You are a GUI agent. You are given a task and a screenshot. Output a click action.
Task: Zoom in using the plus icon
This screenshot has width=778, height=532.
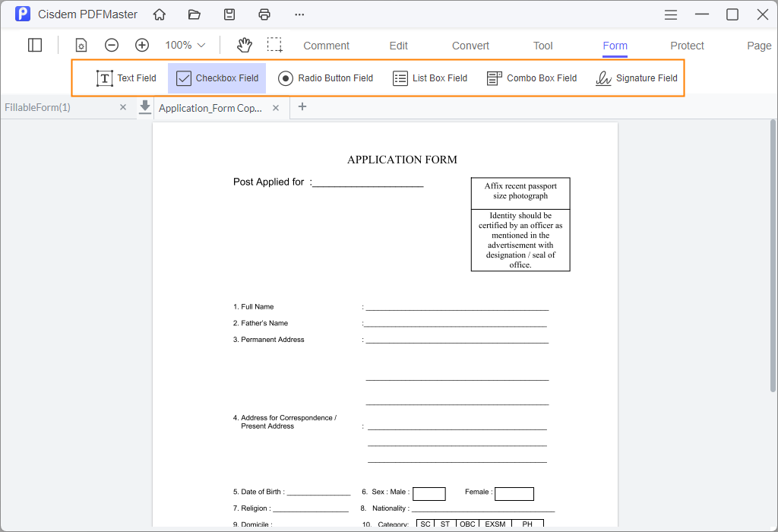coord(142,45)
